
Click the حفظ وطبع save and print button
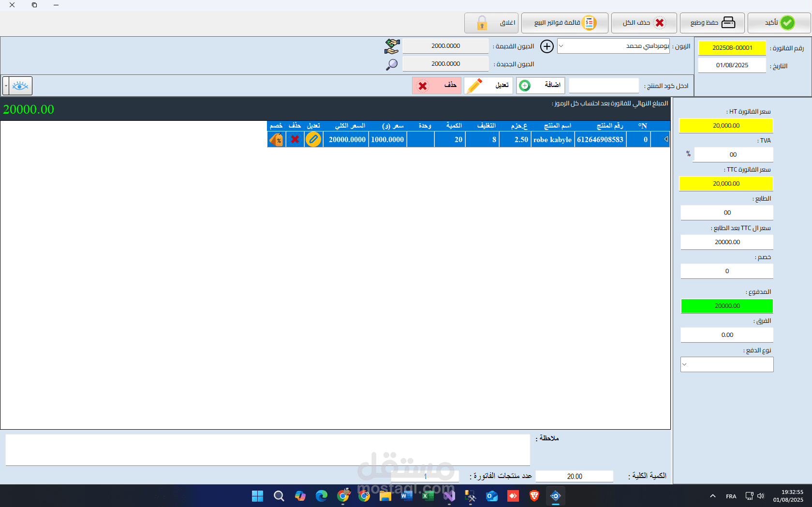point(712,23)
